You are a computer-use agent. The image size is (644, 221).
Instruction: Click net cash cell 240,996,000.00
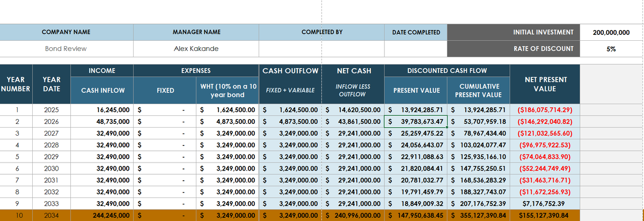(353, 215)
